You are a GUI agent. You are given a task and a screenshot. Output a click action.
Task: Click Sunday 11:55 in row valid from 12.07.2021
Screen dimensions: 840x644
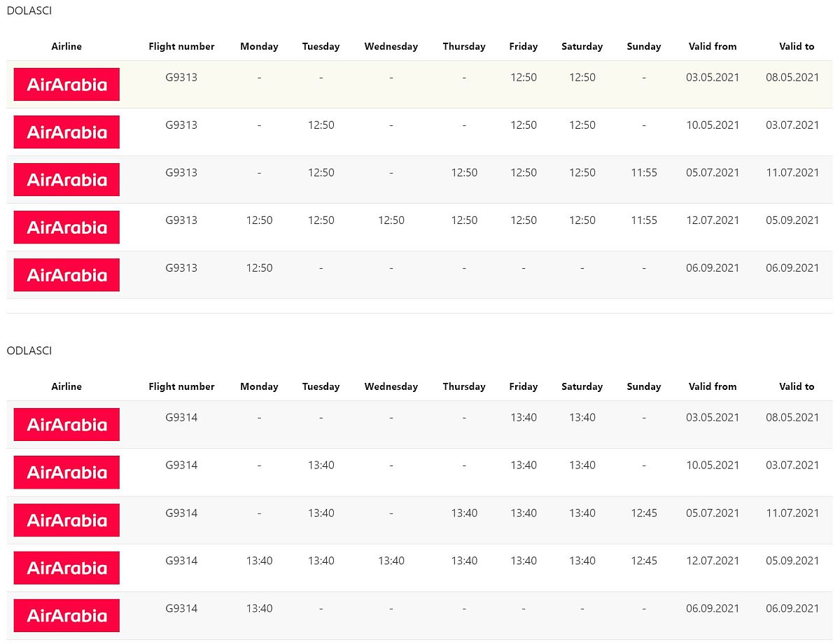(644, 220)
